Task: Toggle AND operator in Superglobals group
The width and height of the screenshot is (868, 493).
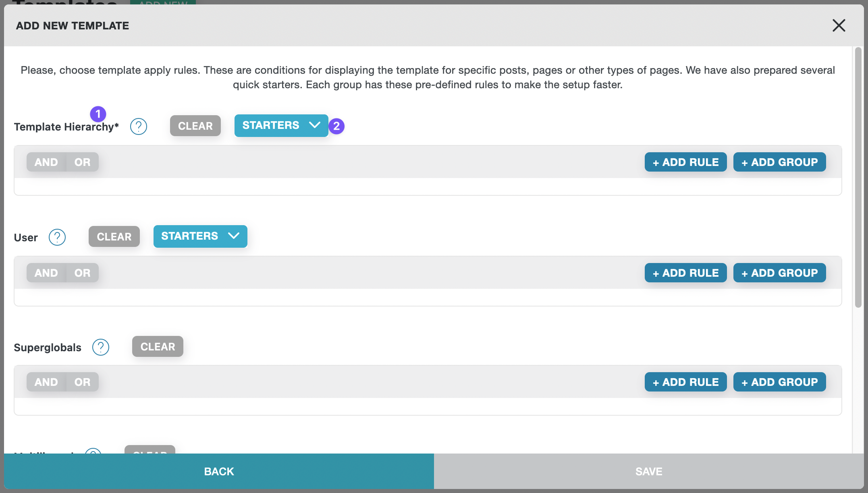Action: coord(46,381)
